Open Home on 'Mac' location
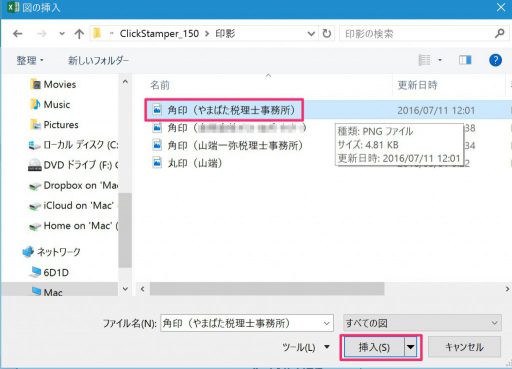The image size is (512, 369). (x=73, y=226)
